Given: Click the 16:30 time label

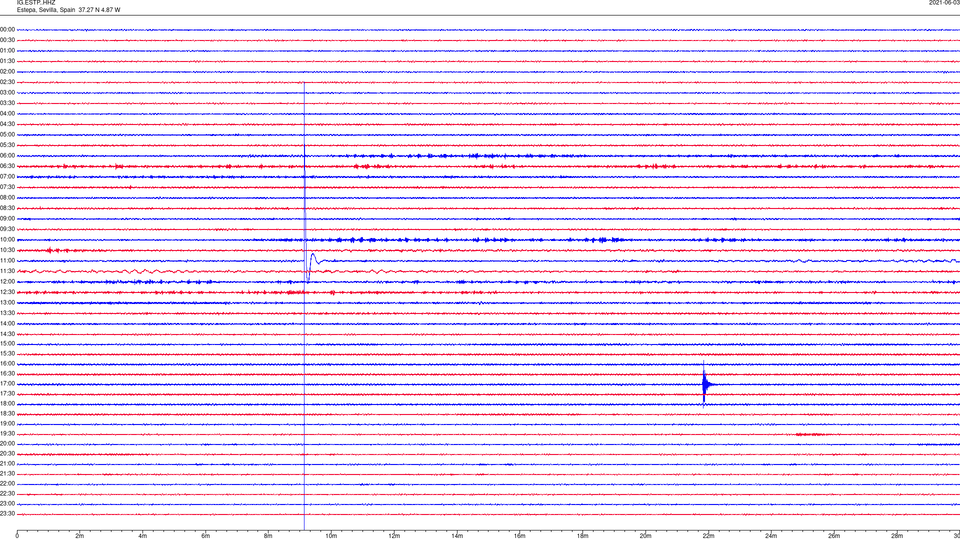Looking at the screenshot, I should (x=7, y=373).
